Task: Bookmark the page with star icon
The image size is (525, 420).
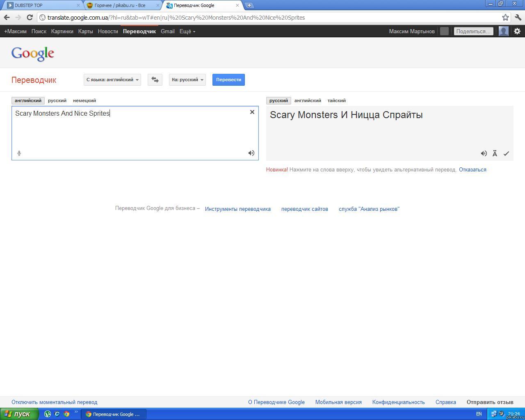Action: point(505,17)
